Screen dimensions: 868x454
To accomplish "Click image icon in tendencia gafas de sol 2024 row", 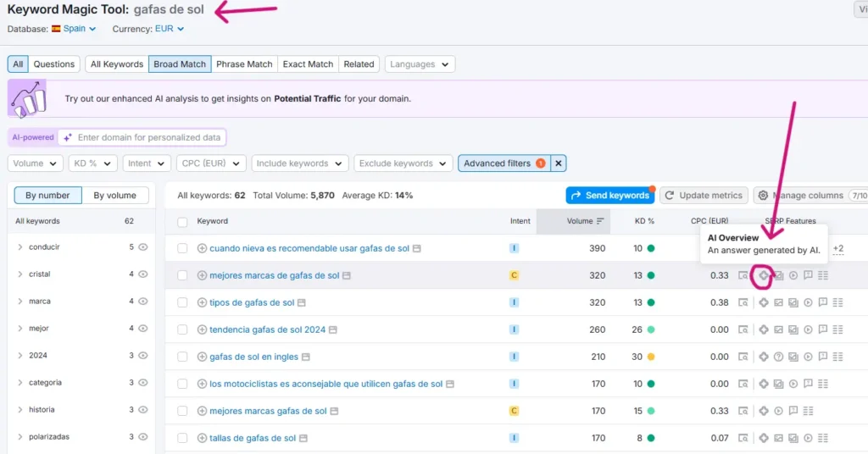I will point(778,329).
